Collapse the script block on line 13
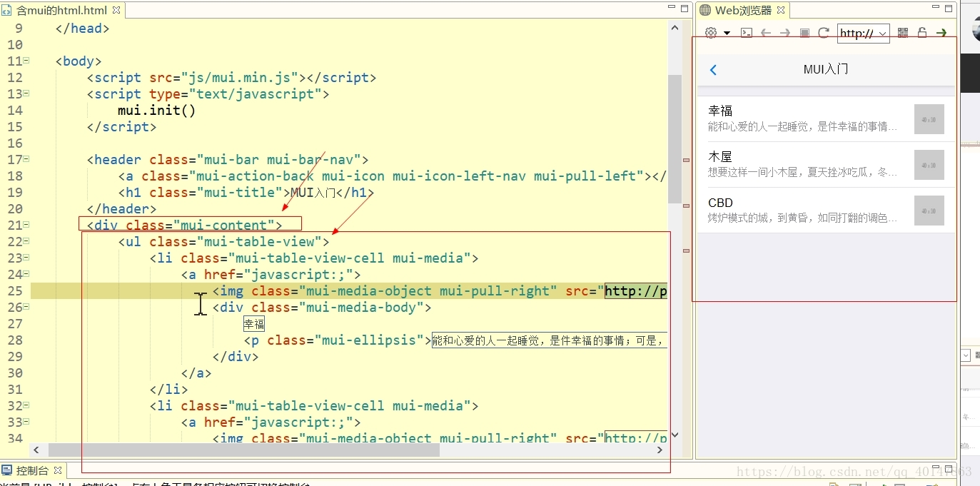The height and width of the screenshot is (486, 980). 26,93
